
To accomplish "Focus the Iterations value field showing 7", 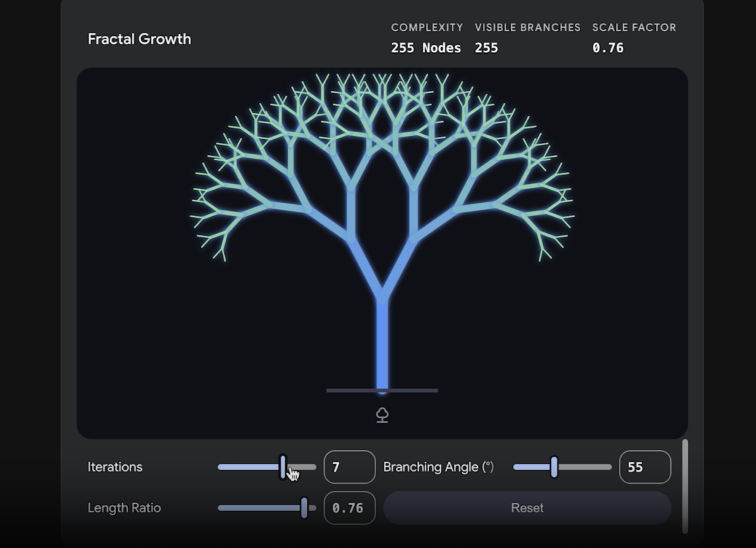I will tap(349, 467).
